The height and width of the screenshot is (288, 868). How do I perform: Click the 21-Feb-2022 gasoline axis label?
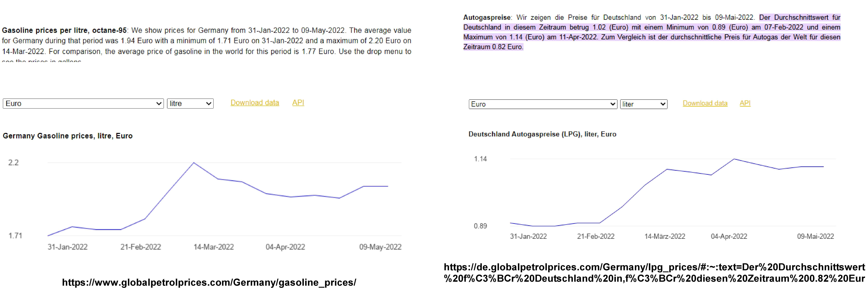click(x=140, y=247)
